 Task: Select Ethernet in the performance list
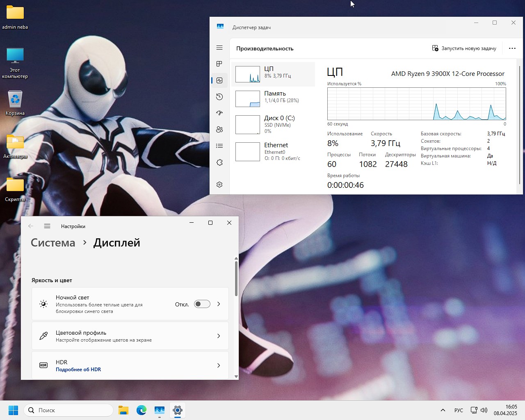pyautogui.click(x=273, y=151)
